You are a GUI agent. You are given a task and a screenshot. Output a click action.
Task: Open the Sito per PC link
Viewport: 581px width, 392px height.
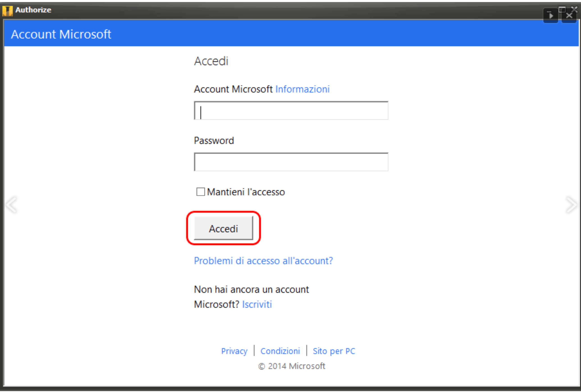pos(334,351)
